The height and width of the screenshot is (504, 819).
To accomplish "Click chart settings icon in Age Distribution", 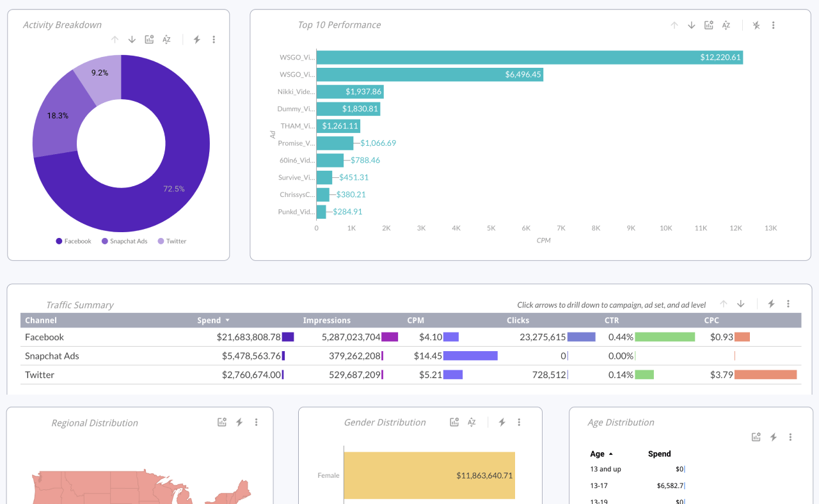I will click(756, 437).
